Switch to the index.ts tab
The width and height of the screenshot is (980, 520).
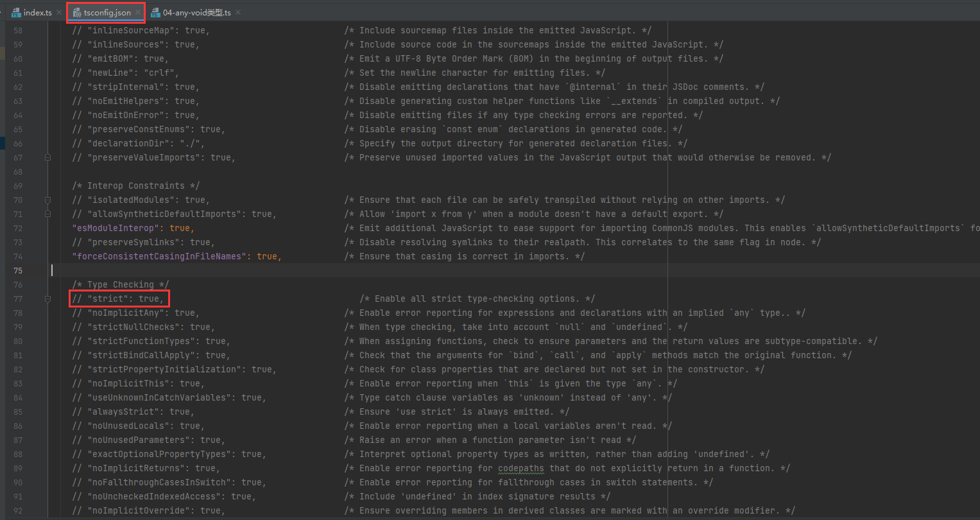tap(37, 12)
